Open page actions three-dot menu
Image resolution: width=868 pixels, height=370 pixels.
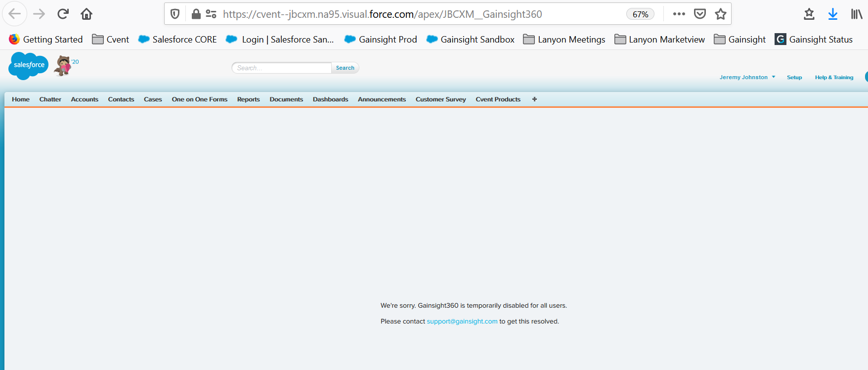point(679,14)
